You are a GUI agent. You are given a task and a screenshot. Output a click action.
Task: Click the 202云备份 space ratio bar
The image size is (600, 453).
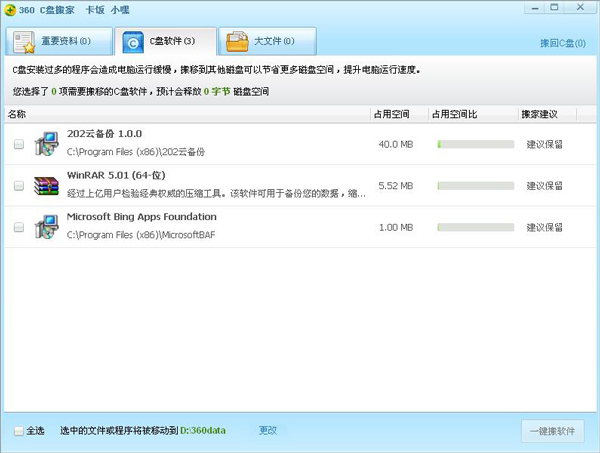(x=476, y=144)
